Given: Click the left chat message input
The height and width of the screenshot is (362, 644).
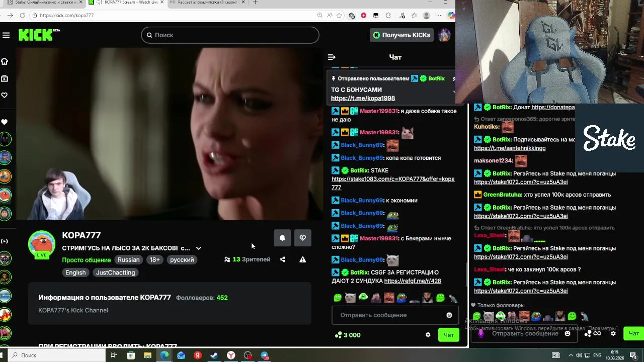Looking at the screenshot, I should pyautogui.click(x=395, y=315).
